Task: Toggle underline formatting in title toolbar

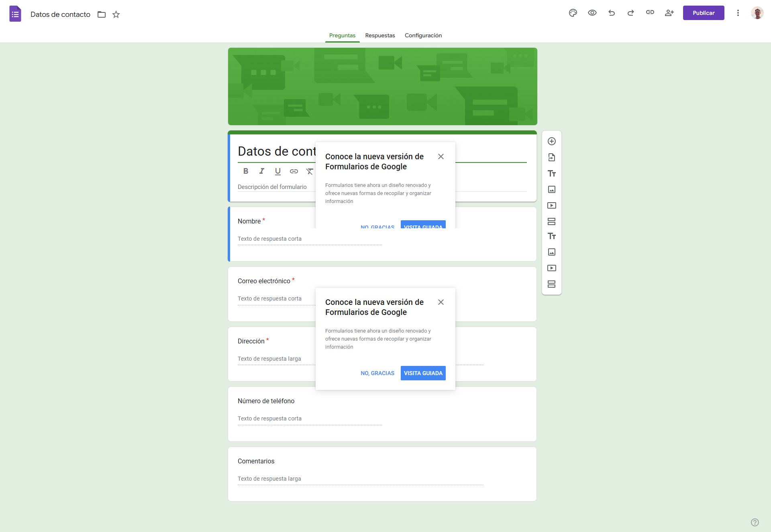Action: pyautogui.click(x=278, y=171)
